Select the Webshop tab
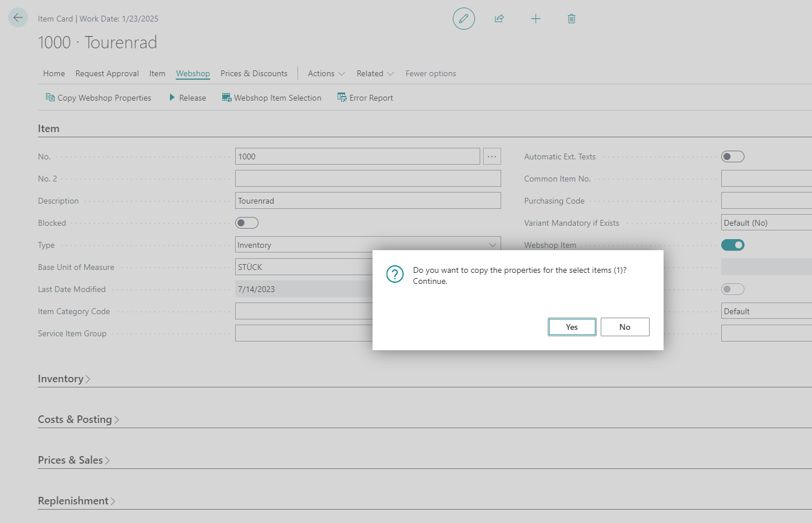This screenshot has width=812, height=523. pos(193,73)
